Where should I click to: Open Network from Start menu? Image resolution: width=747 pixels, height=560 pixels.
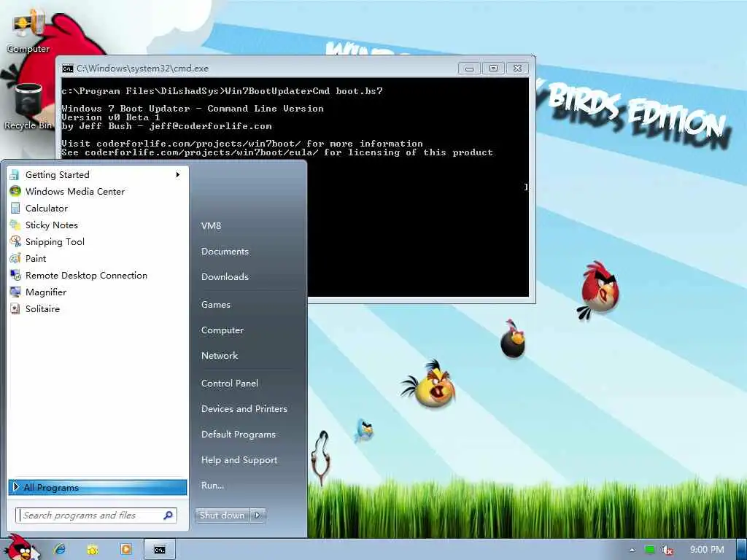point(219,356)
